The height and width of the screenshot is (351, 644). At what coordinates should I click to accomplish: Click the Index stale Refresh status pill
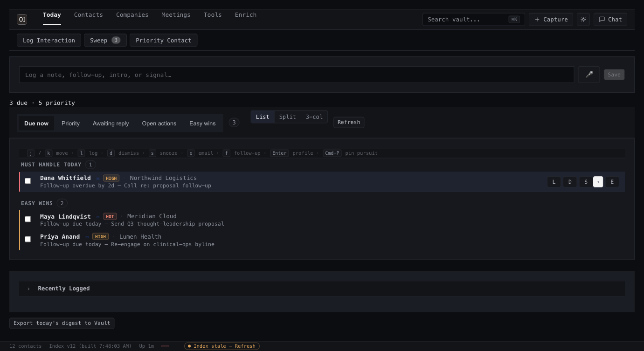[x=222, y=346]
